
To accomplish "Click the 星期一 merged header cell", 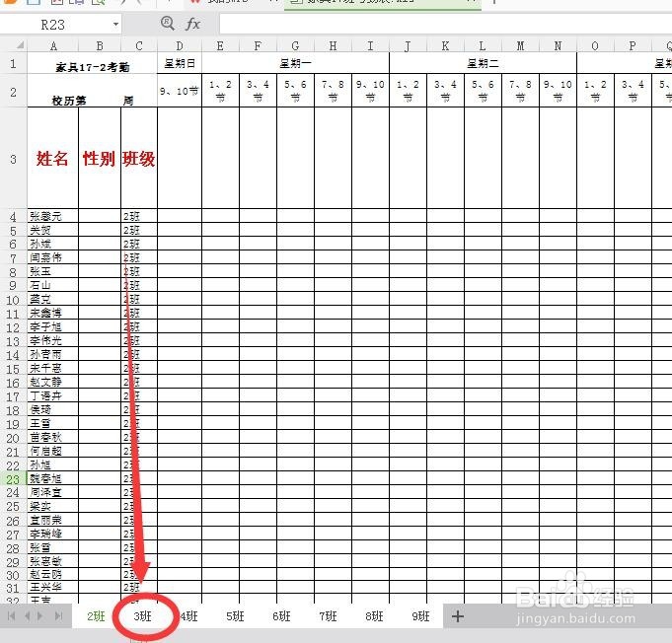I will 295,63.
